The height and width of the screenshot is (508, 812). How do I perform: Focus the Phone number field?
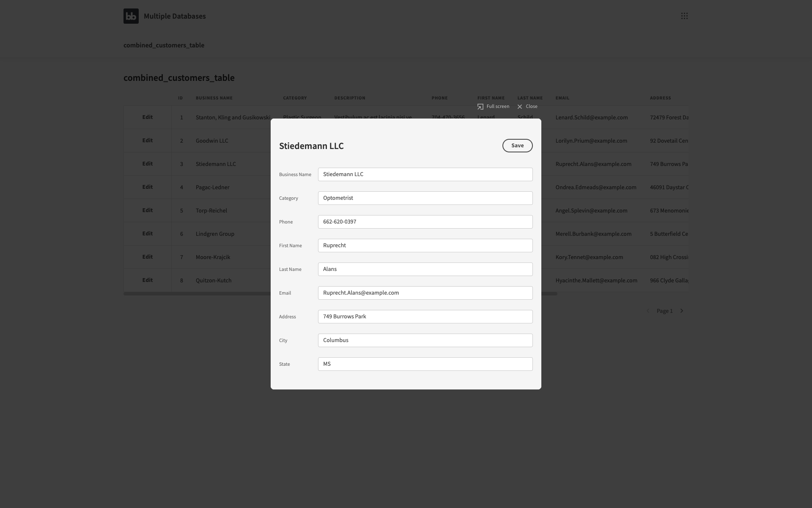pos(425,222)
